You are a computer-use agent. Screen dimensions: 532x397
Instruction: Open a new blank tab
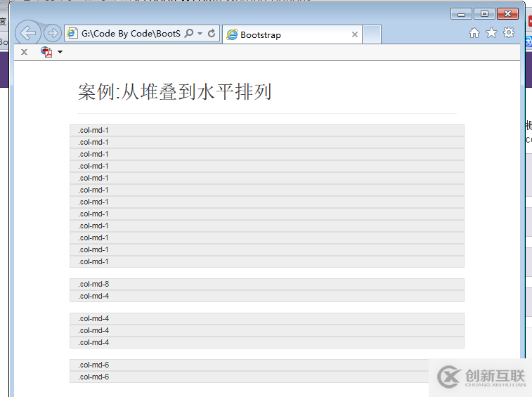coord(372,34)
